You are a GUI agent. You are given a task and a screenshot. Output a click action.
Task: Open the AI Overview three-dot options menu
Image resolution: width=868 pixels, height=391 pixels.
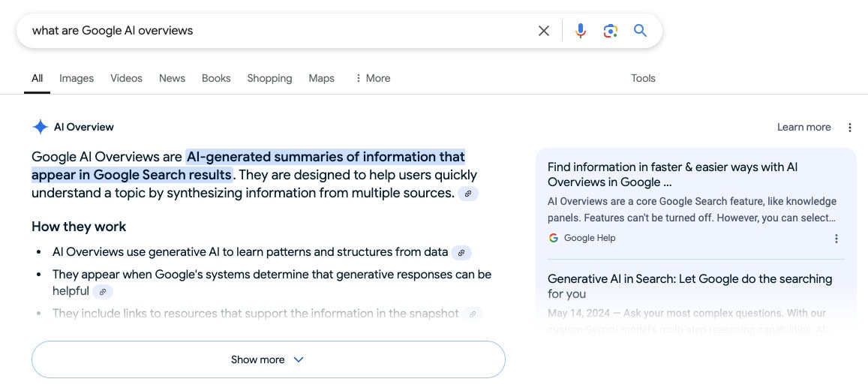point(850,128)
